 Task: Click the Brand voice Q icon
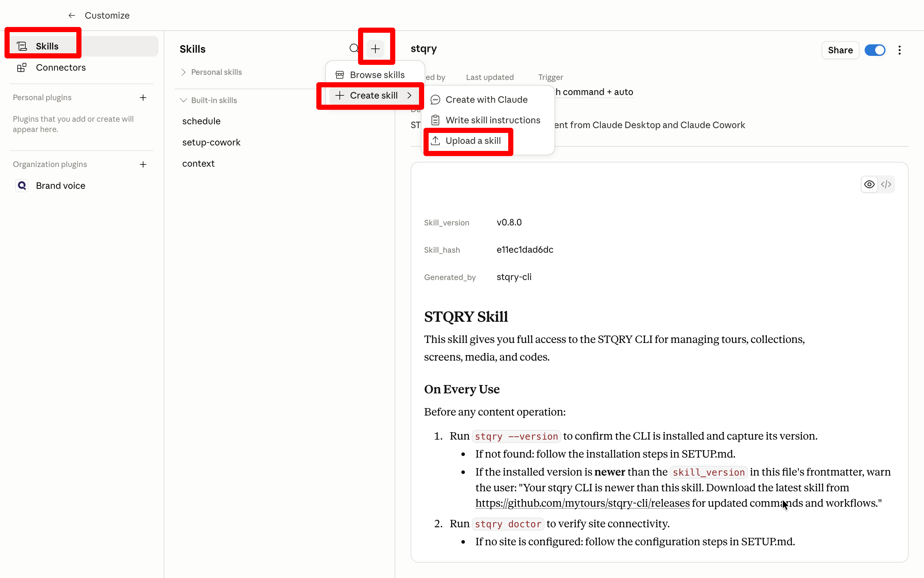[22, 186]
